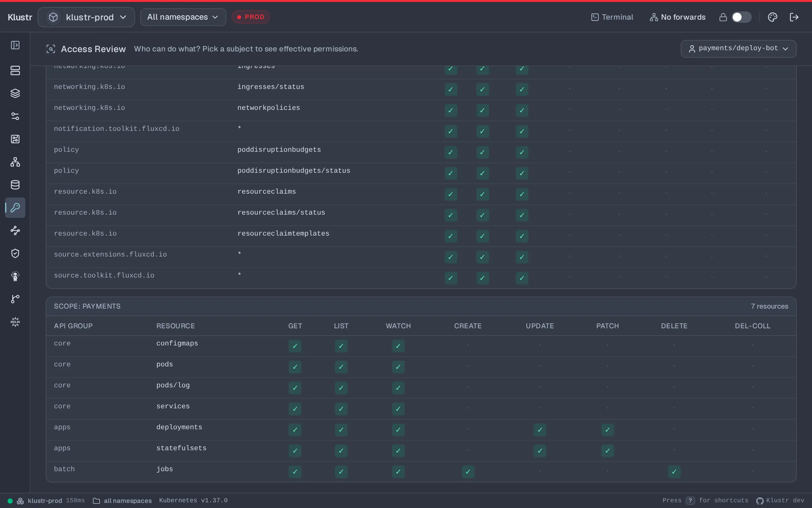Open the config sliders icon in sidebar
Screen dimensions: 812x508
click(15, 116)
